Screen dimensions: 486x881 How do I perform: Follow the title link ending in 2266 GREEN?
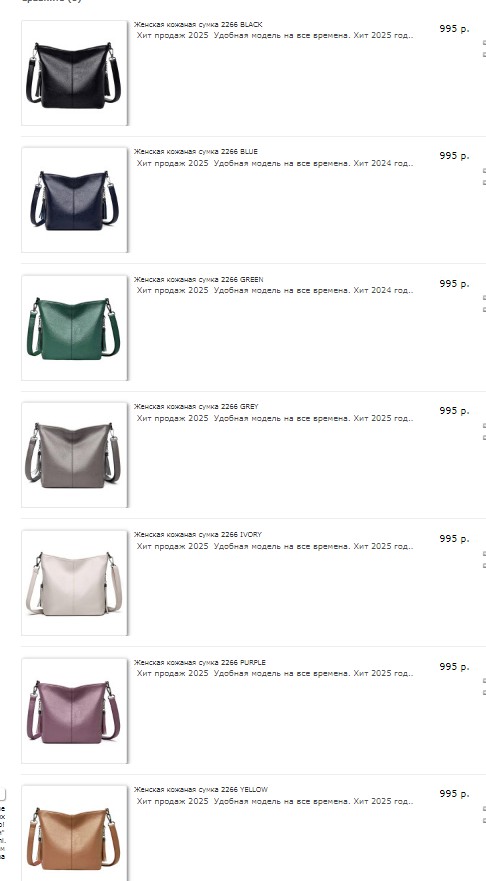198,280
